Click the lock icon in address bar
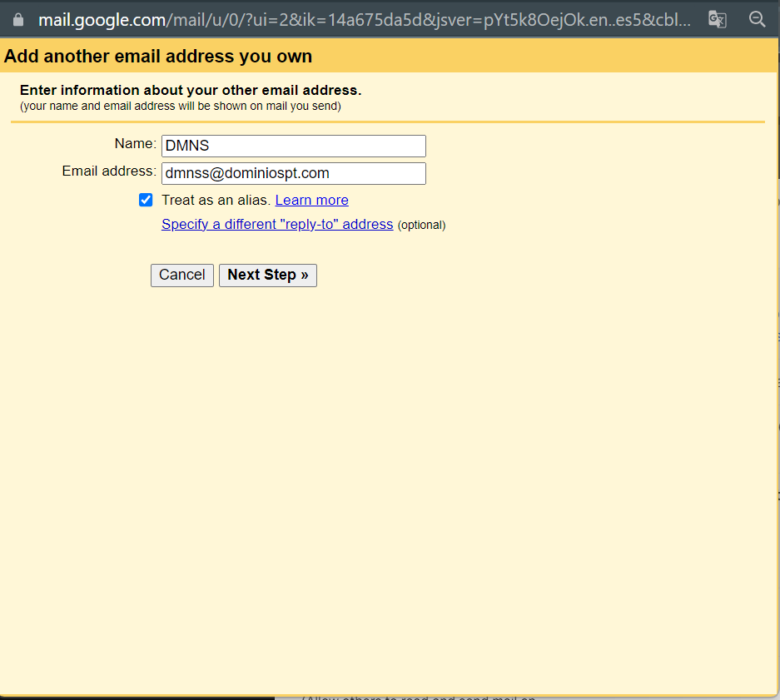The image size is (780, 700). (x=18, y=19)
